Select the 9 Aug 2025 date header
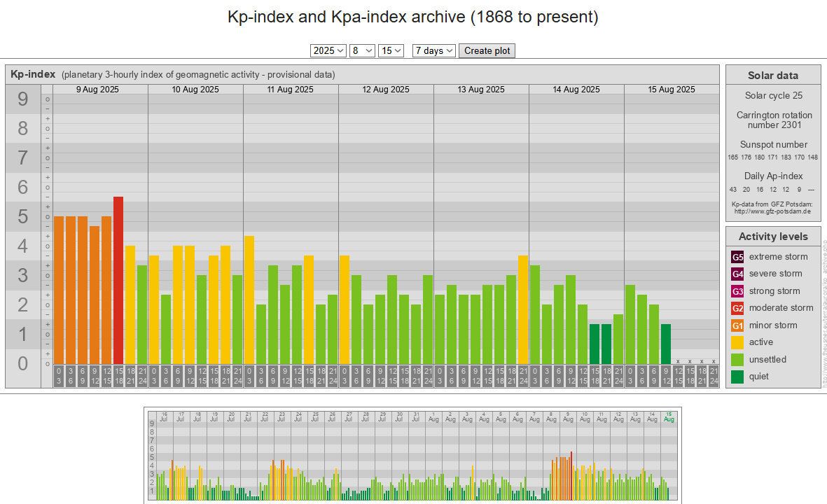This screenshot has width=827, height=504. click(x=100, y=90)
